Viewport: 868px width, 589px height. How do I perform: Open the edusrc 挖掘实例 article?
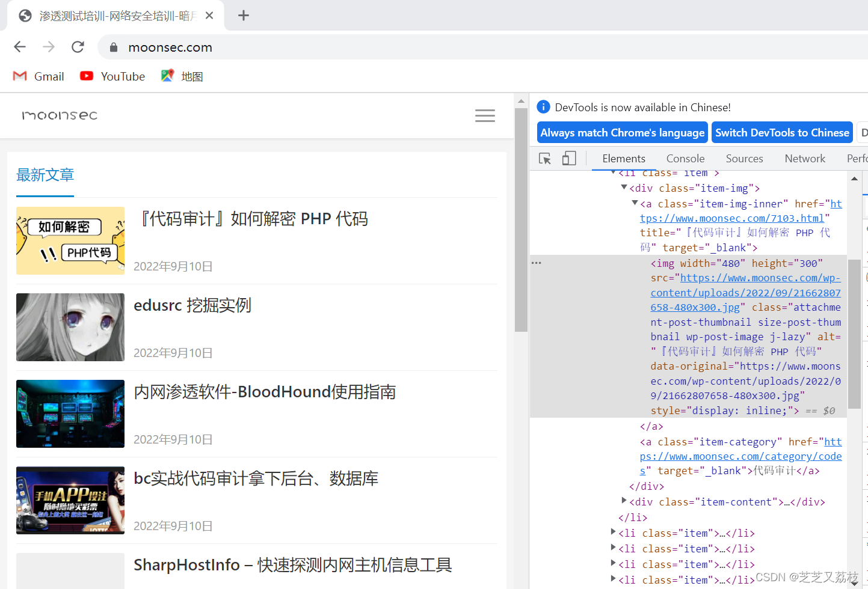tap(192, 305)
